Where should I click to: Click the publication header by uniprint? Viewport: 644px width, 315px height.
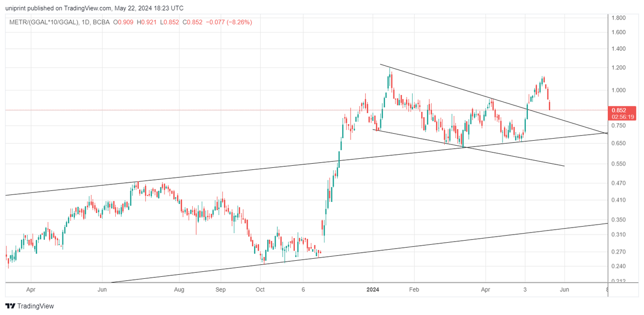[x=94, y=8]
